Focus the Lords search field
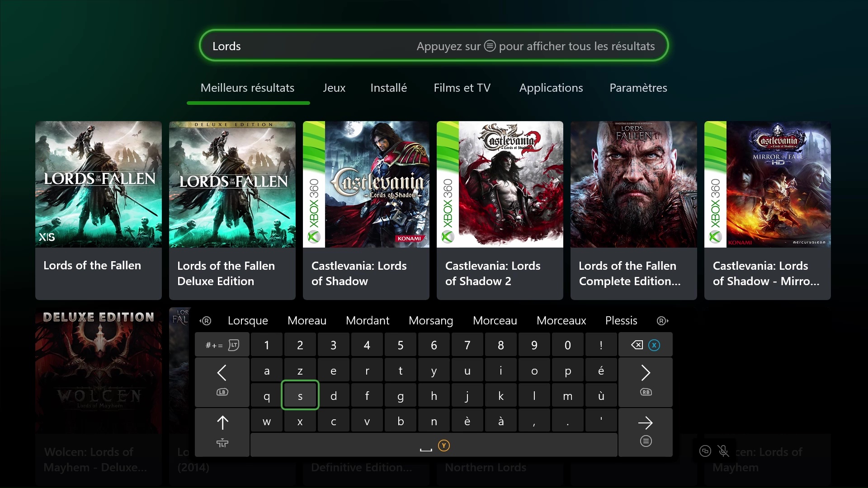The height and width of the screenshot is (488, 868). [434, 46]
